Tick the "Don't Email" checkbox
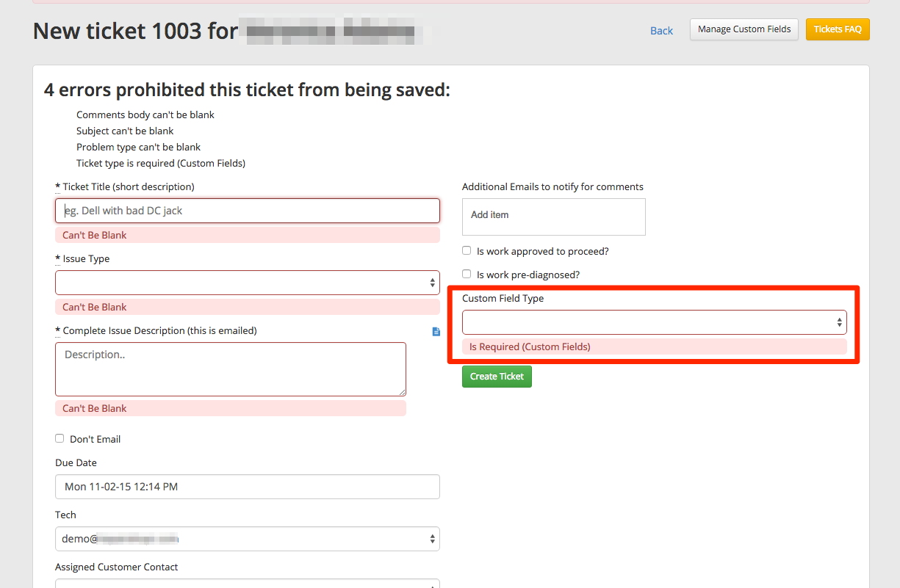This screenshot has height=588, width=900. (60, 439)
